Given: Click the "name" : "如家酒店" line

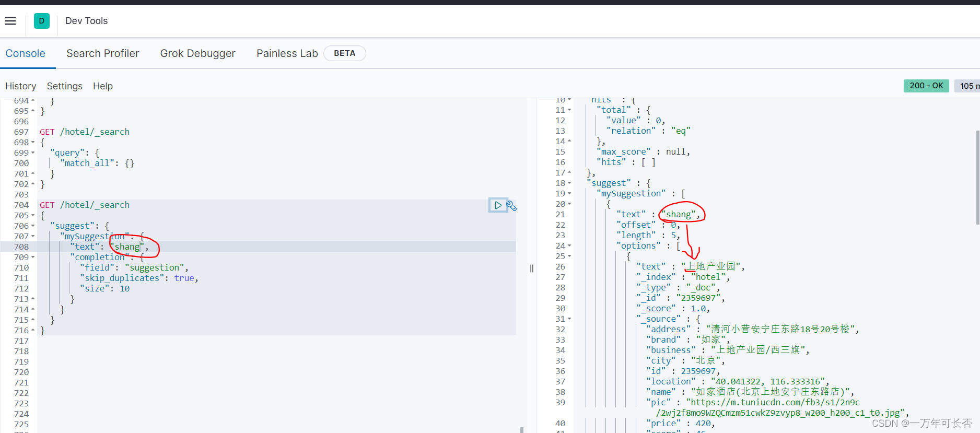Looking at the screenshot, I should [751, 392].
